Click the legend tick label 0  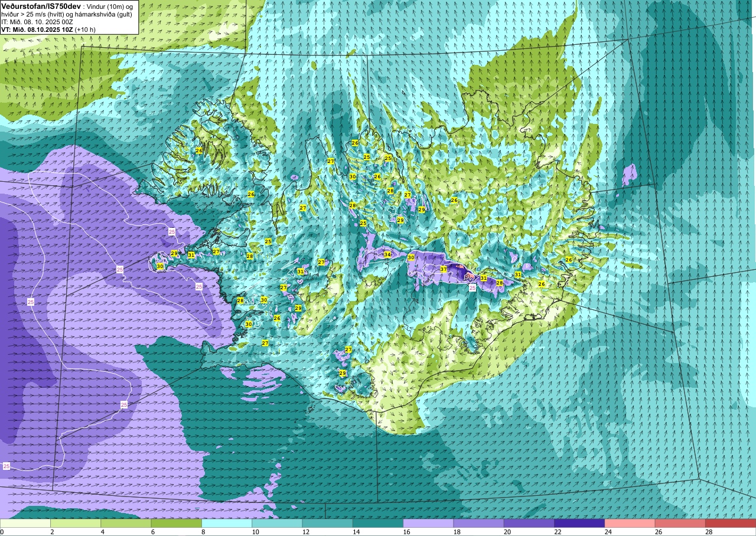coord(2,532)
